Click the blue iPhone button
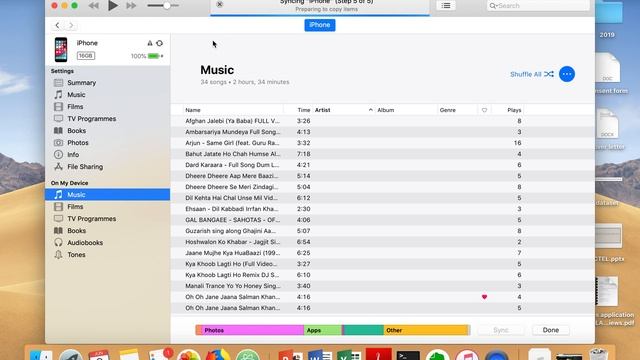The image size is (640, 360). tap(320, 25)
